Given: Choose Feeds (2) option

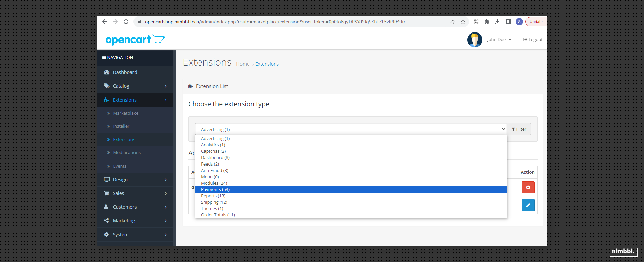Looking at the screenshot, I should 351,164.
